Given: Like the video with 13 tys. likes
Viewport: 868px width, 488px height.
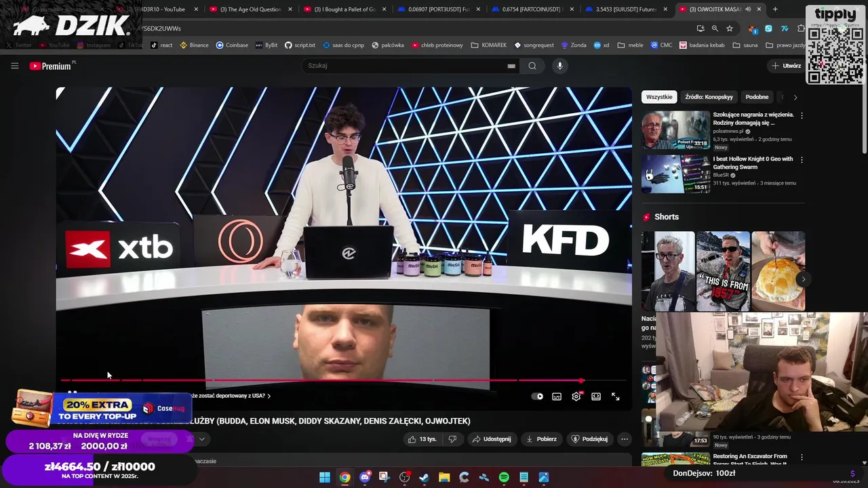Looking at the screenshot, I should pyautogui.click(x=422, y=439).
